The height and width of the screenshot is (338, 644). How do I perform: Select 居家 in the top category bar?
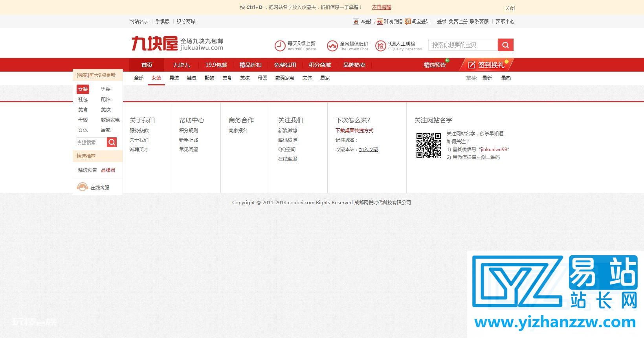click(325, 78)
